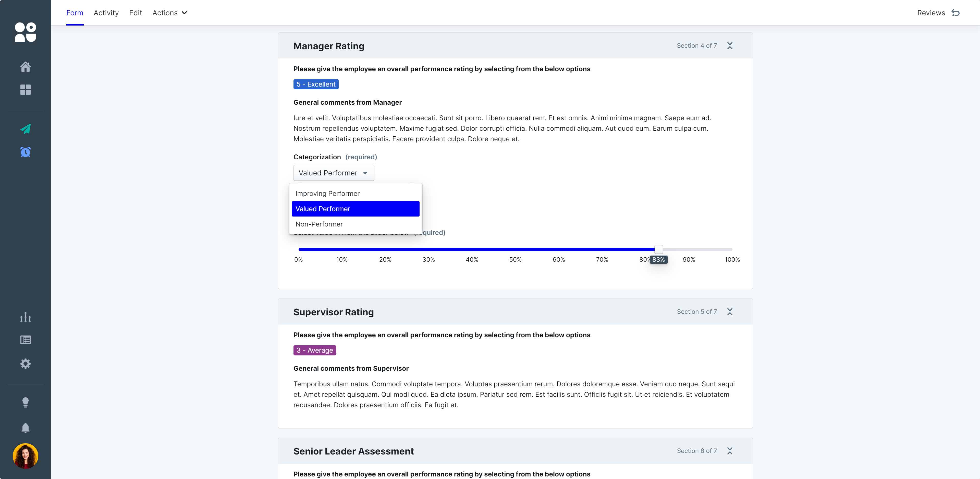Image resolution: width=980 pixels, height=479 pixels.
Task: Open notifications bell icon
Action: (x=26, y=428)
